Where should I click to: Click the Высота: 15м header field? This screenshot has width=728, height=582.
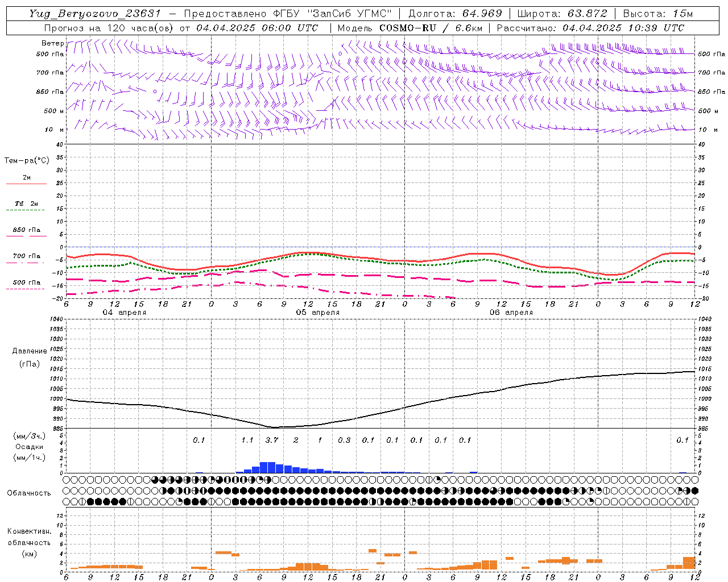[657, 14]
